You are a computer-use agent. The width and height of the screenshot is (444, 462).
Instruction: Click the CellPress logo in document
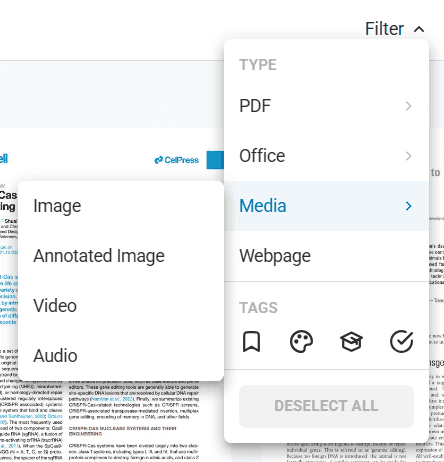(177, 160)
